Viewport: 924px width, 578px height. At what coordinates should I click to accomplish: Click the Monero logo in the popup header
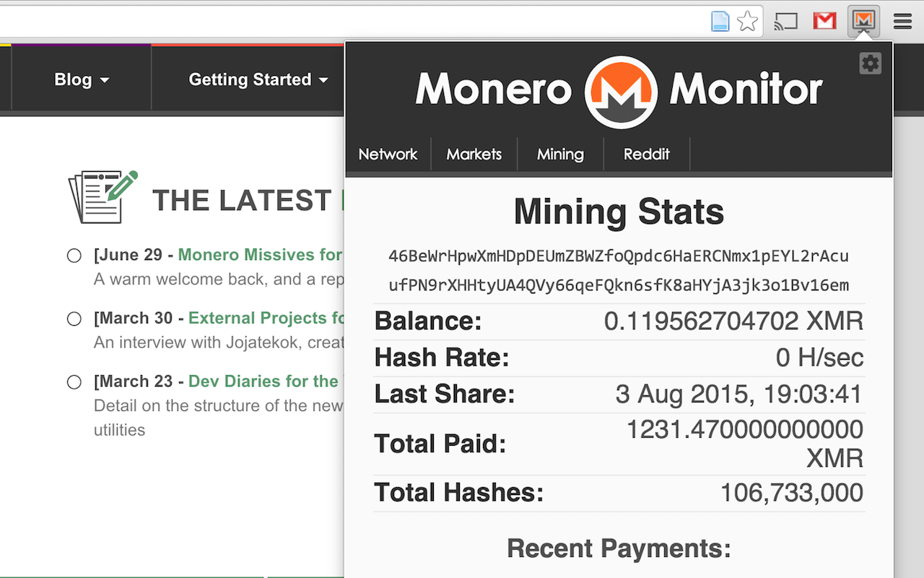pos(621,92)
